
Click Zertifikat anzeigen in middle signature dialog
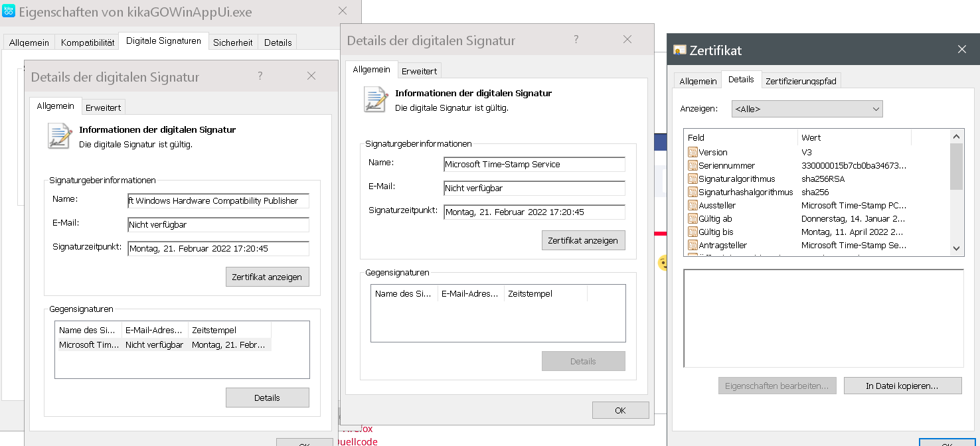pyautogui.click(x=583, y=240)
